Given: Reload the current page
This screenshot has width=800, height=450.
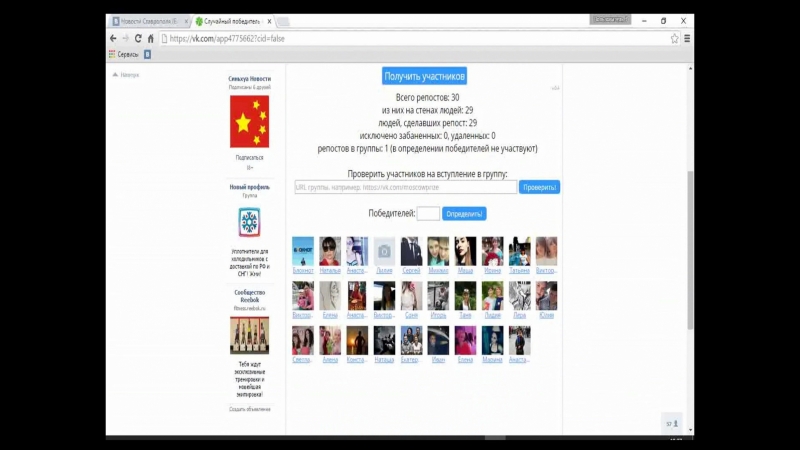Looking at the screenshot, I should coord(138,38).
